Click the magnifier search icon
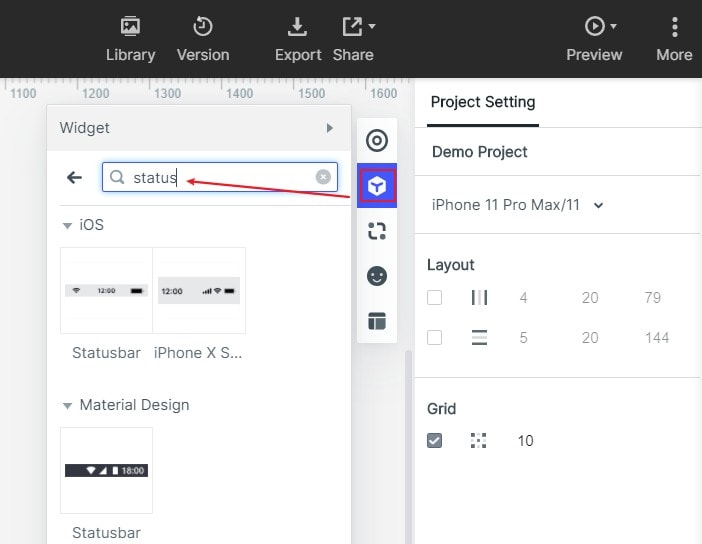 (x=117, y=177)
